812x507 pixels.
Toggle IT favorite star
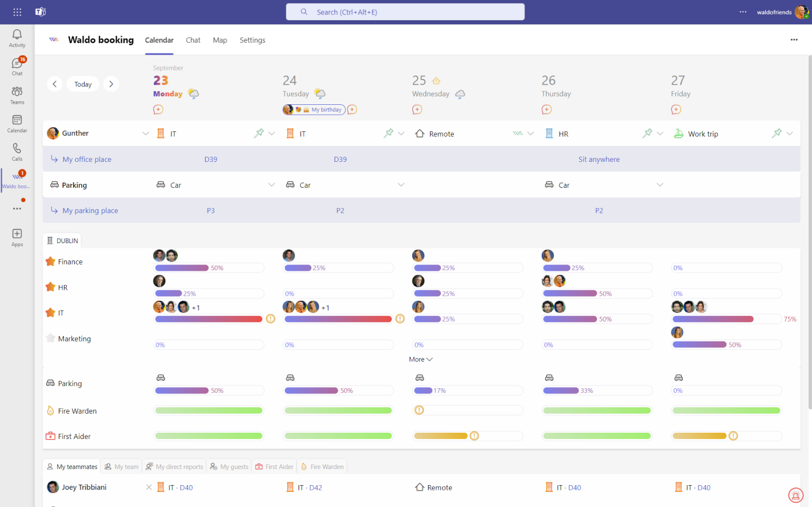point(50,313)
